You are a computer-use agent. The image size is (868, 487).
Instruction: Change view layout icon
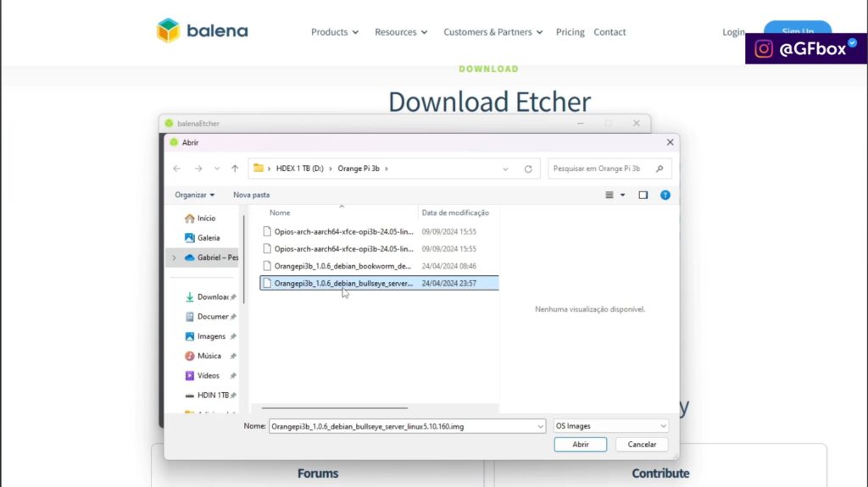[x=609, y=195]
